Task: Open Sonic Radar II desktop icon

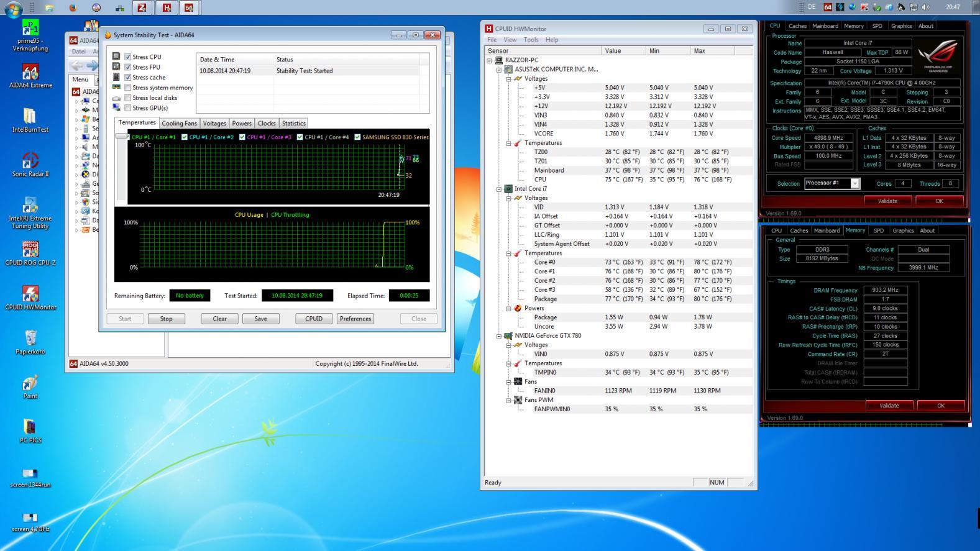Action: [30, 165]
